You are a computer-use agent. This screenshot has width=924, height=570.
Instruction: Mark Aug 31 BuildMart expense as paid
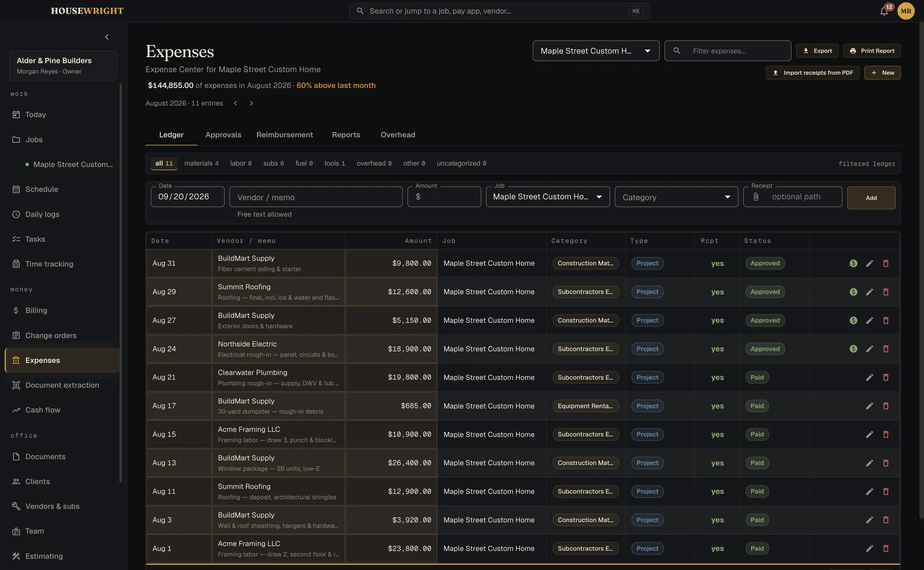click(853, 263)
